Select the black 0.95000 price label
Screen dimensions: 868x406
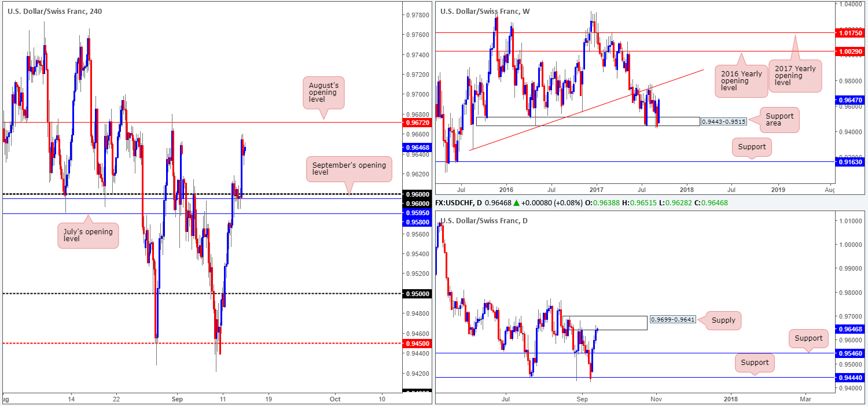417,294
